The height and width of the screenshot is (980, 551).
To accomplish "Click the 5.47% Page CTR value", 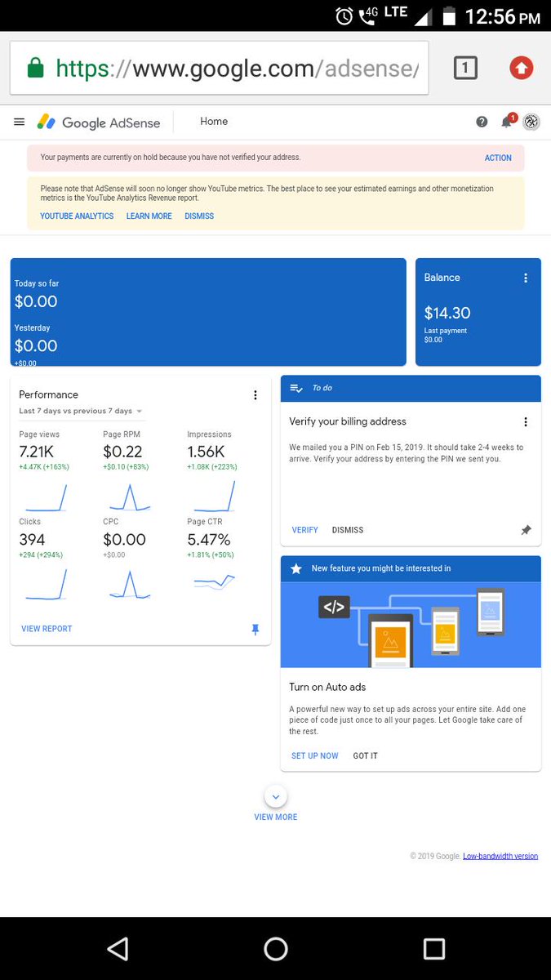I will click(209, 540).
